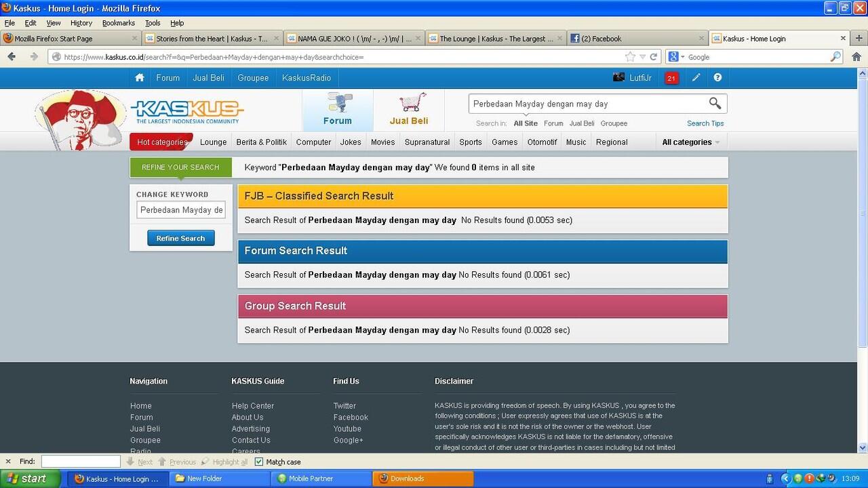Click the Refine Your Search green header
Screen dimensions: 868x488
[x=180, y=167]
